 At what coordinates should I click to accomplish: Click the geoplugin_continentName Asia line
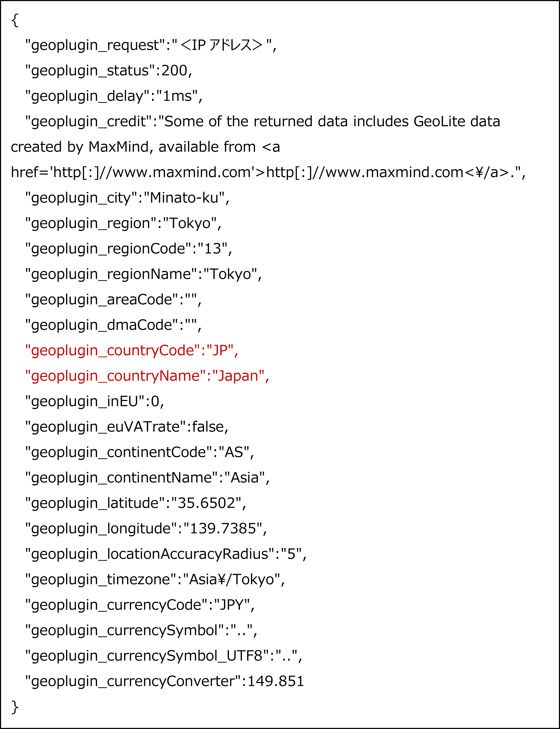[x=147, y=478]
